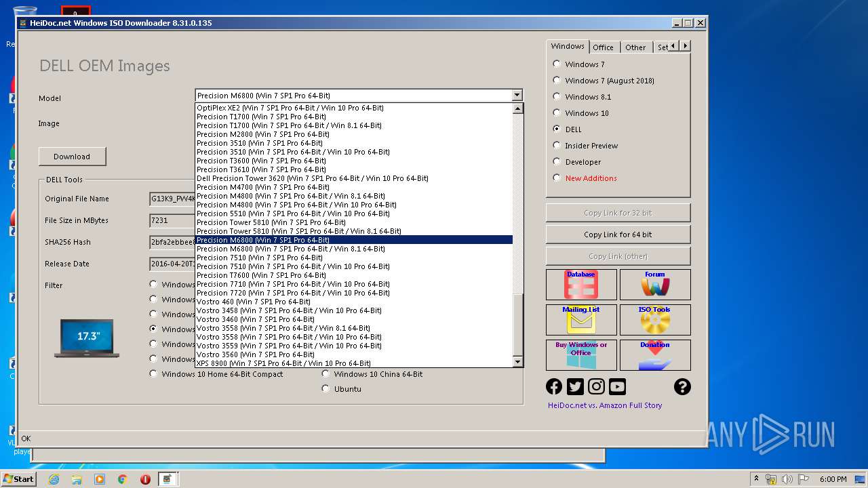Open the Facebook icon link
This screenshot has height=488, width=868.
pos(554,386)
